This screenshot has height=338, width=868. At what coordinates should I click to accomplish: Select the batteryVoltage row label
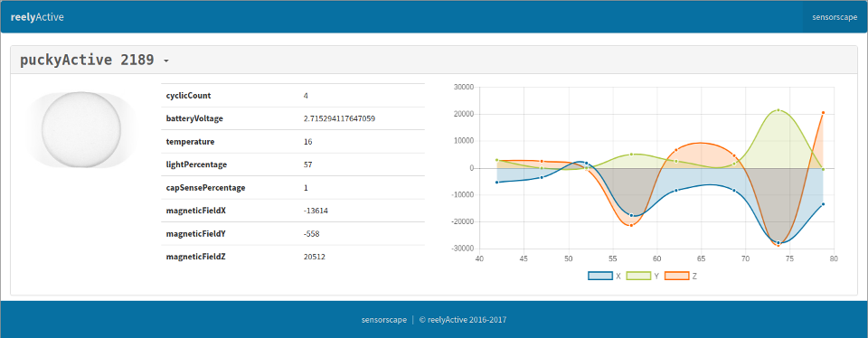point(194,119)
